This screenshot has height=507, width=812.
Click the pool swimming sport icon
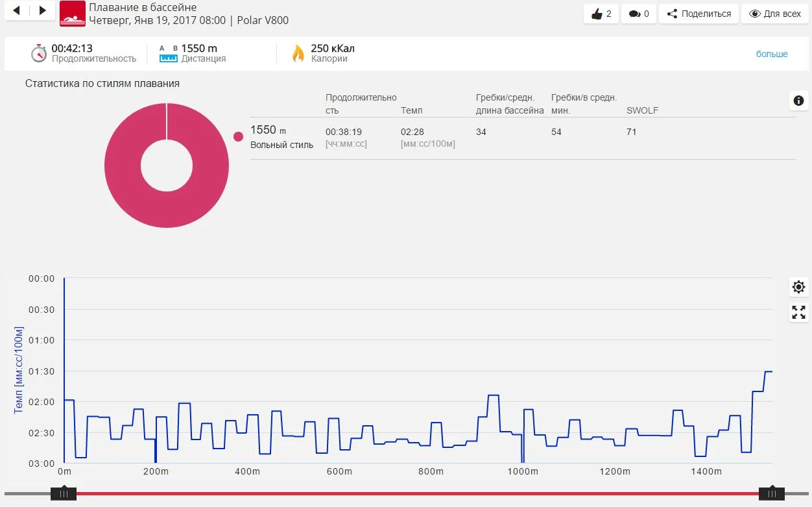point(72,14)
